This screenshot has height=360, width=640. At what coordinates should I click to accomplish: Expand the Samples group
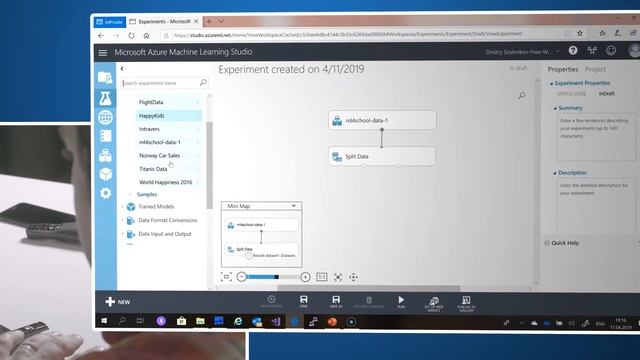coord(130,195)
